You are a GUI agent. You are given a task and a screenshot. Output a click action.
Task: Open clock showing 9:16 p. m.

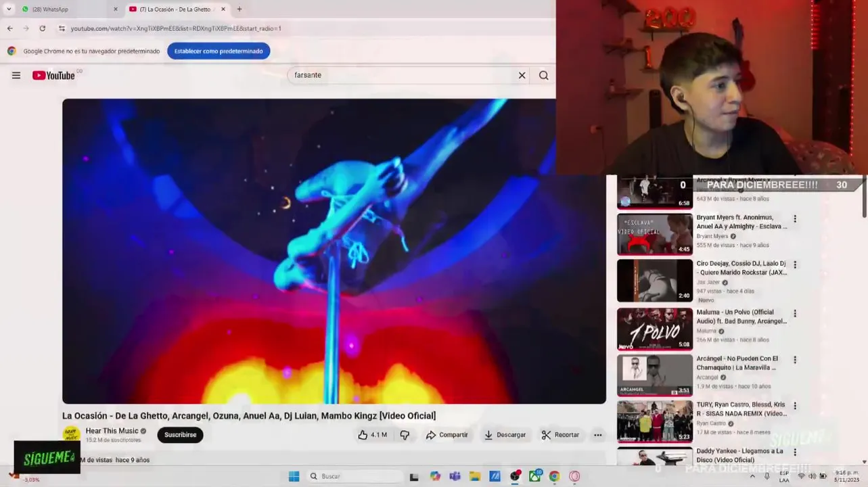tap(847, 476)
